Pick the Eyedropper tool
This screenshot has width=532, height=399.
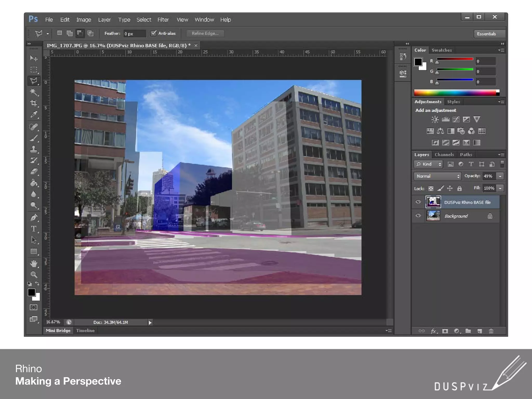pos(34,115)
